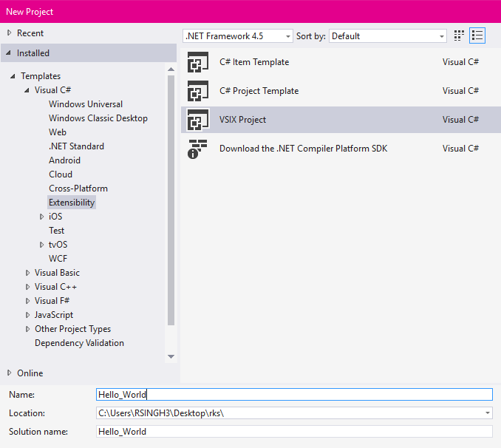Select the Test category
501x448 pixels.
[56, 231]
